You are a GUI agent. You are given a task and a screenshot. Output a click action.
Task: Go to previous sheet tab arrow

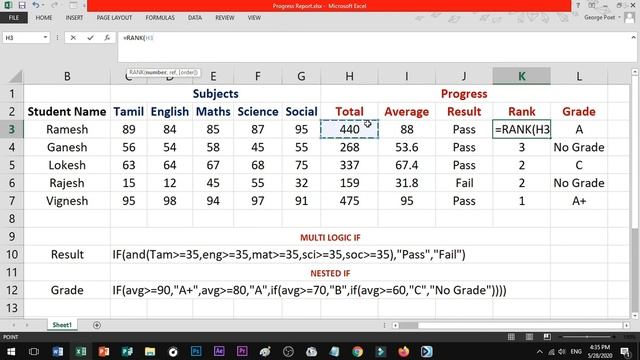[x=13, y=325]
